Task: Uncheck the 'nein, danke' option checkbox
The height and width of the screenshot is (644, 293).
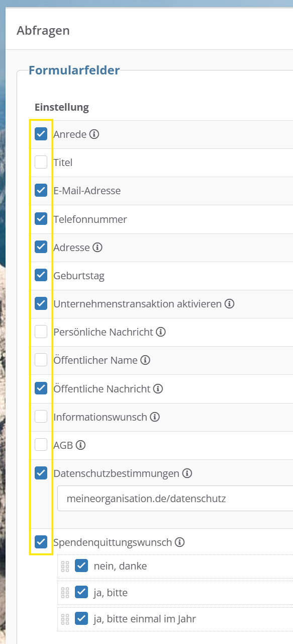Action: 81,566
